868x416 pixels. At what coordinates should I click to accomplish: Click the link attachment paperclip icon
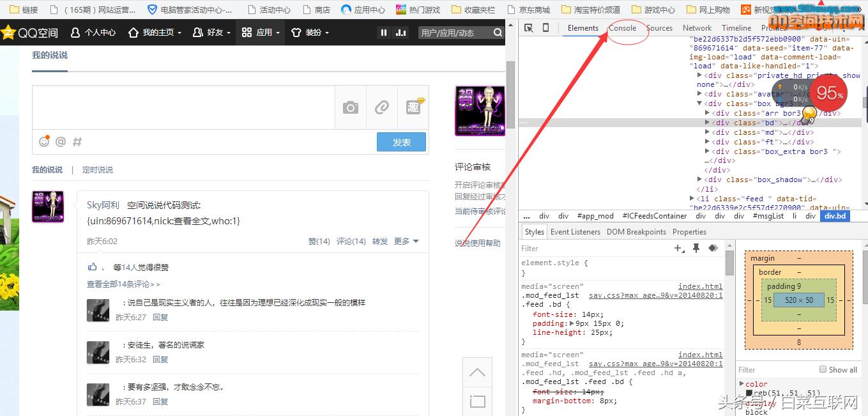click(382, 107)
